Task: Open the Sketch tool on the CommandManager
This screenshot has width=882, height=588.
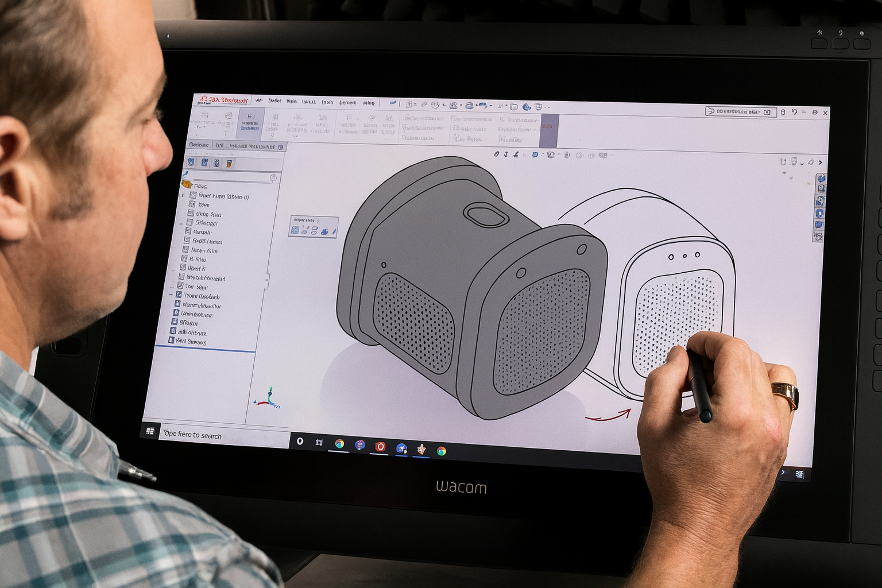Action: (x=220, y=145)
